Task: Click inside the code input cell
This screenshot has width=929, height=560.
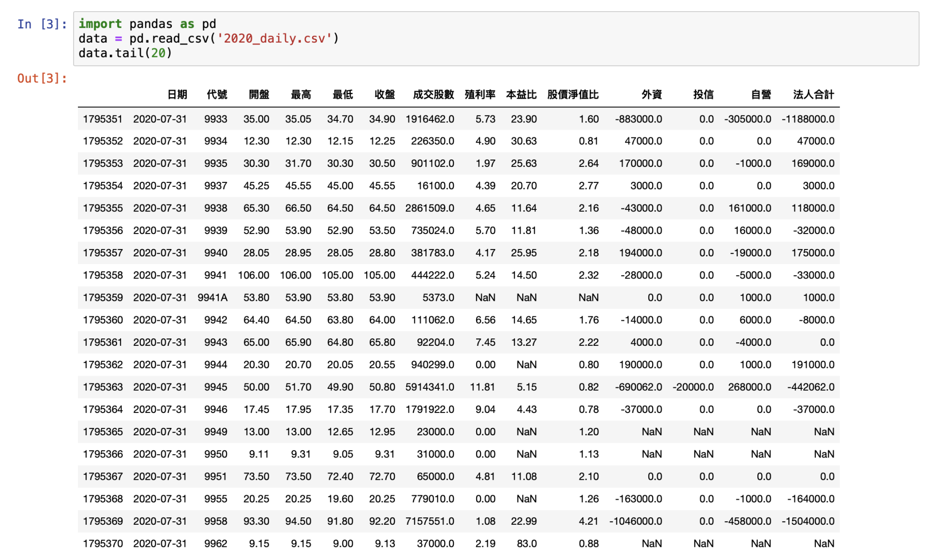Action: tap(495, 39)
